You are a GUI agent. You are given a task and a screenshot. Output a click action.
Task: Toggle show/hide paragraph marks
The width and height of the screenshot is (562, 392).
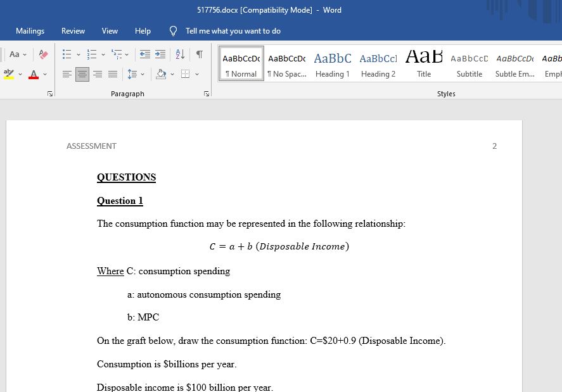pos(200,54)
